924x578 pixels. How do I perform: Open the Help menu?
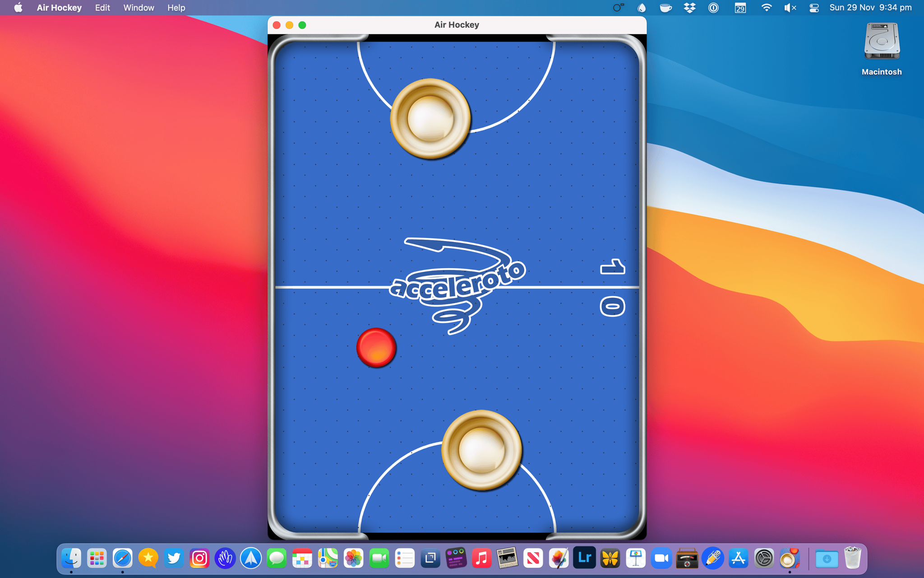tap(176, 8)
